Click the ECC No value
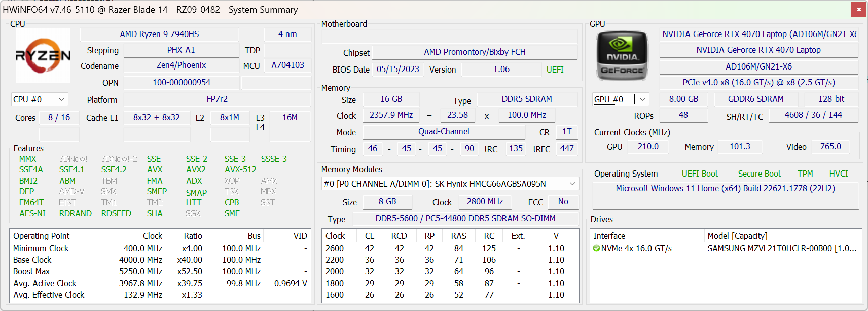868x311 pixels. click(563, 201)
